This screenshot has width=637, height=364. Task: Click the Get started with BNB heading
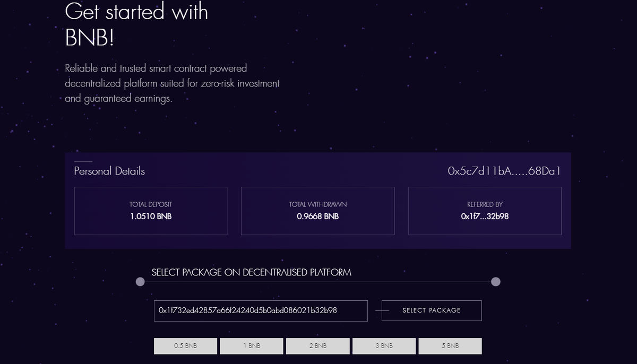pyautogui.click(x=136, y=24)
